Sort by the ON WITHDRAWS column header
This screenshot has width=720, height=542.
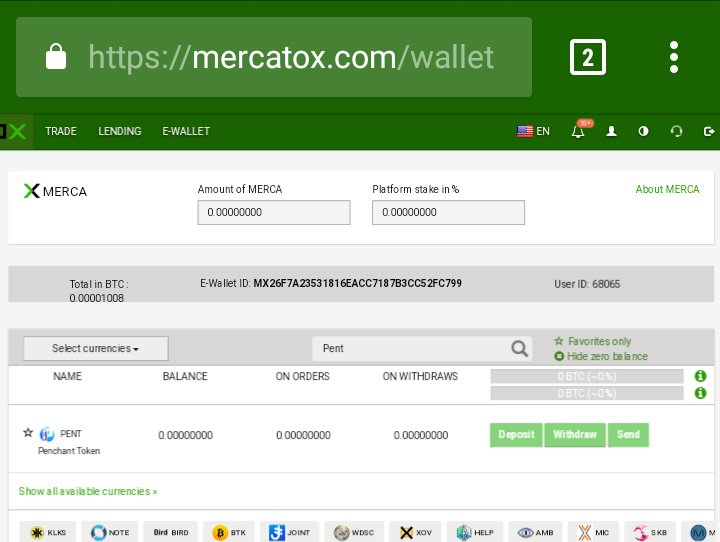point(420,376)
